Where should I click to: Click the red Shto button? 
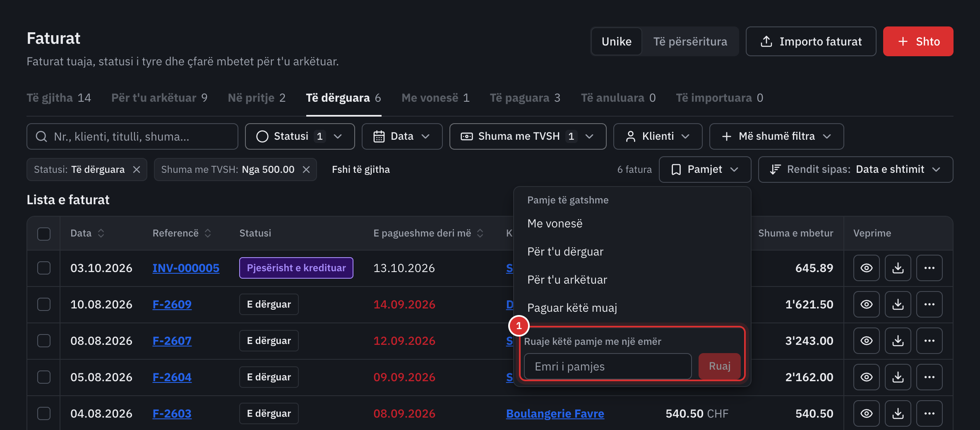[x=918, y=41]
